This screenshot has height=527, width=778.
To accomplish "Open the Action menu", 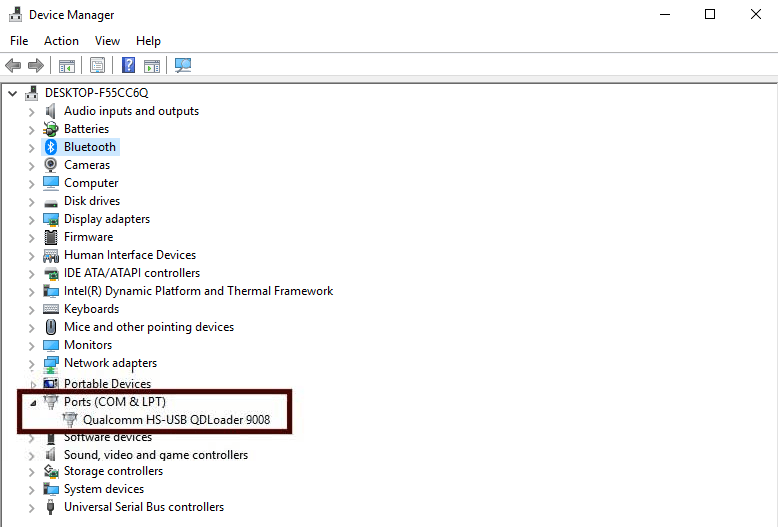I will point(61,41).
